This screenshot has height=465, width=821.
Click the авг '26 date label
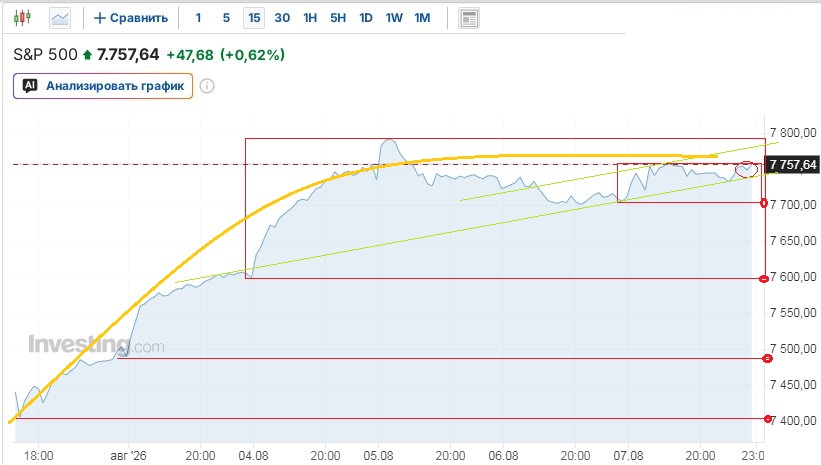pyautogui.click(x=128, y=456)
